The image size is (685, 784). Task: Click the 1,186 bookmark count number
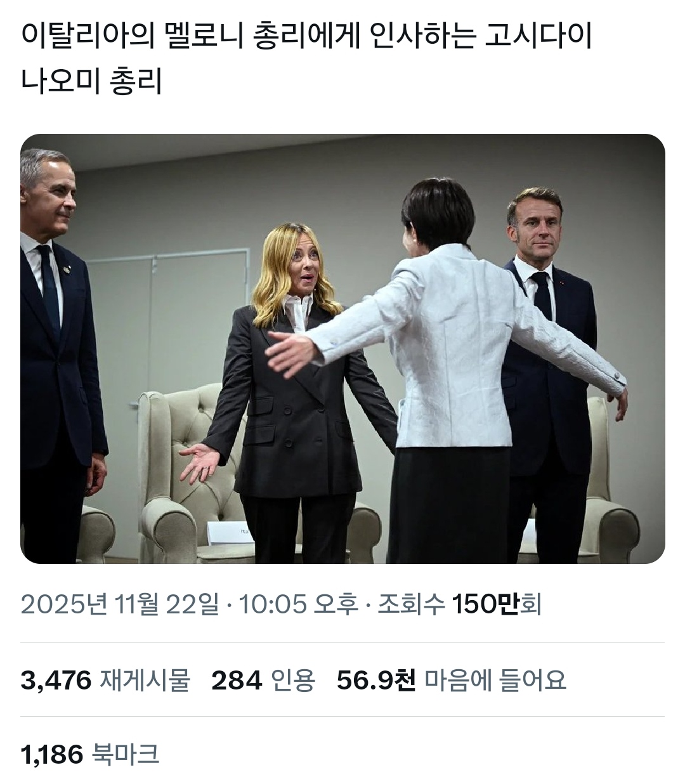51,754
